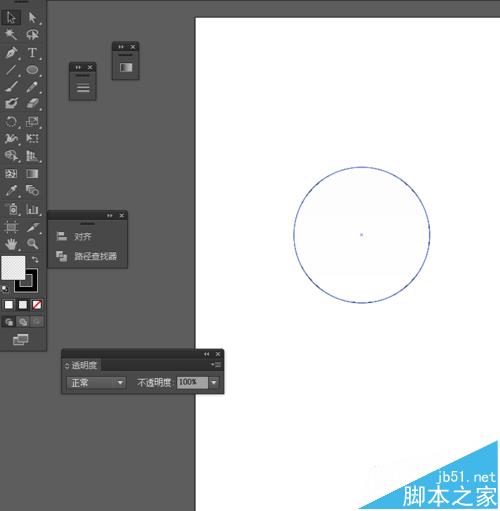Pick the Lasso tool

32,34
